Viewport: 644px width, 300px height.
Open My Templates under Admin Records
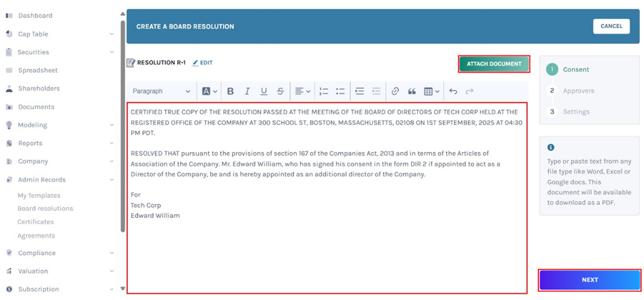pyautogui.click(x=39, y=195)
